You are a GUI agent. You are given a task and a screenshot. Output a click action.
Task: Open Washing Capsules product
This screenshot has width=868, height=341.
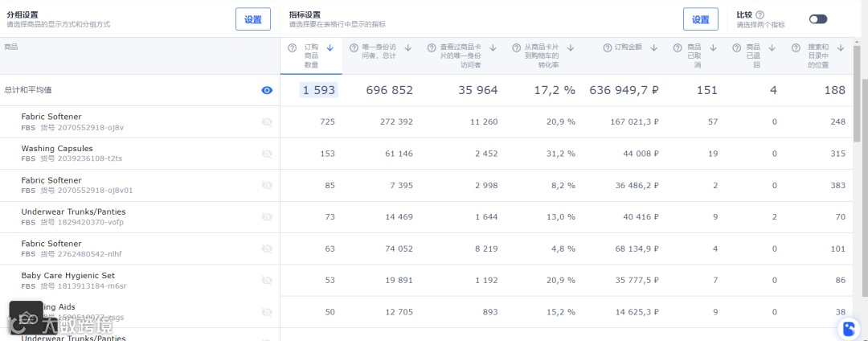click(57, 148)
